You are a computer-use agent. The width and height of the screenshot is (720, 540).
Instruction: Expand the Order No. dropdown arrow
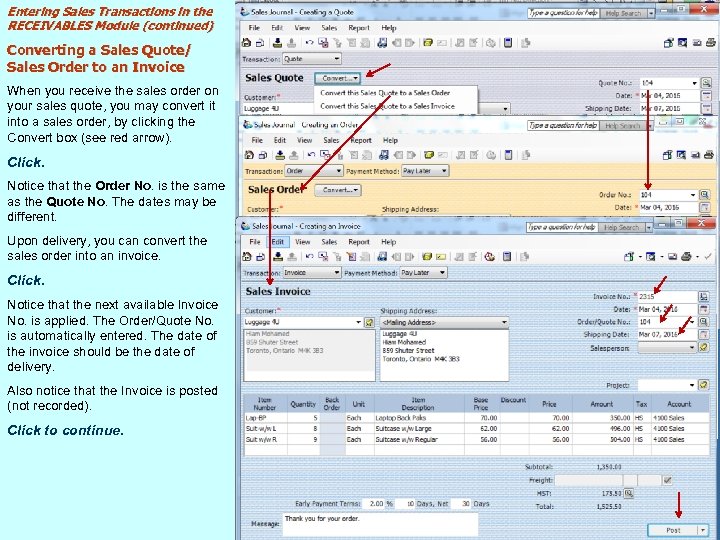pos(693,195)
